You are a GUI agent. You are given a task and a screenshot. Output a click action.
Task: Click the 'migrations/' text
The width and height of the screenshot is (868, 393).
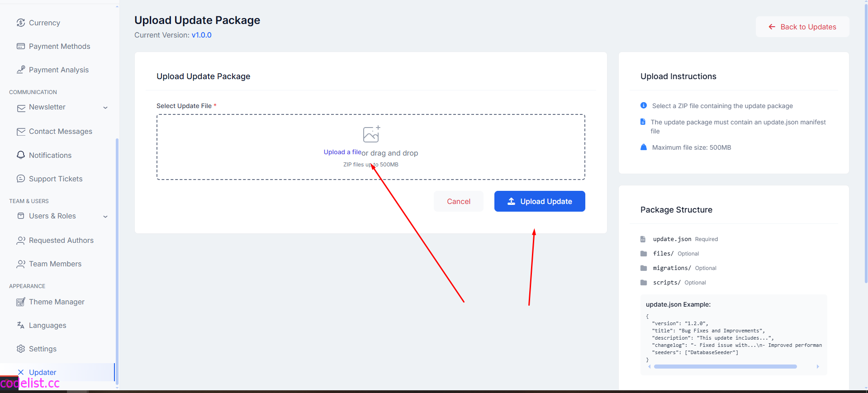tap(672, 268)
